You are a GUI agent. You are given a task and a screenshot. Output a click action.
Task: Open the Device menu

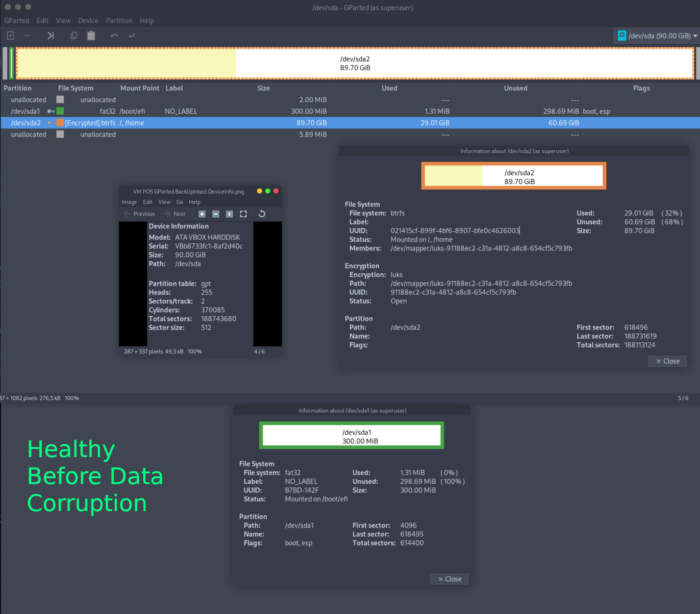coord(88,21)
